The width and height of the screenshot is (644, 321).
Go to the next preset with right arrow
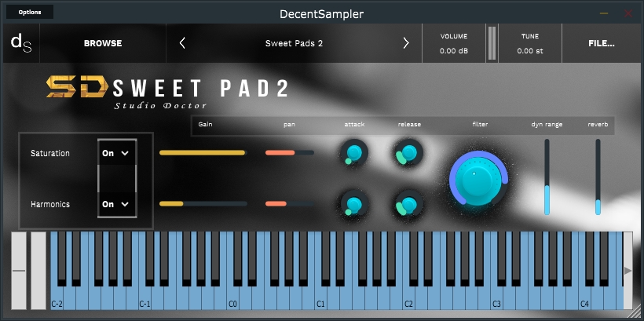406,43
